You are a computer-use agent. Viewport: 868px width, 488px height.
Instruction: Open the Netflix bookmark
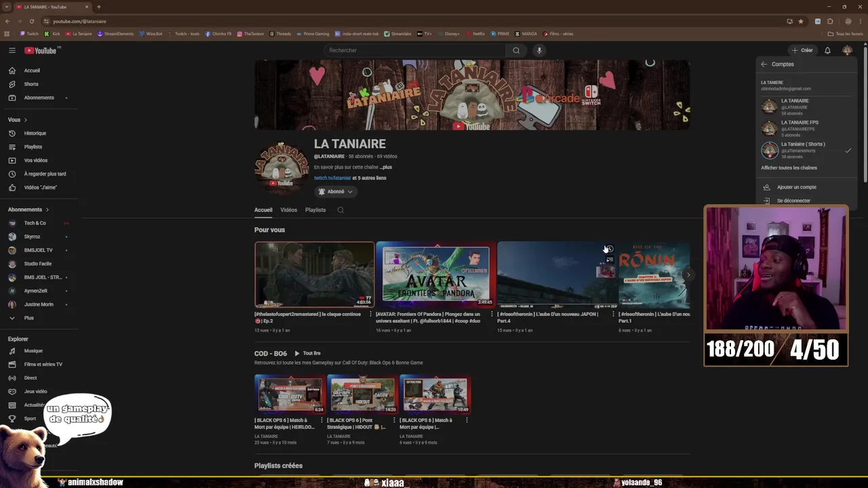coord(475,34)
